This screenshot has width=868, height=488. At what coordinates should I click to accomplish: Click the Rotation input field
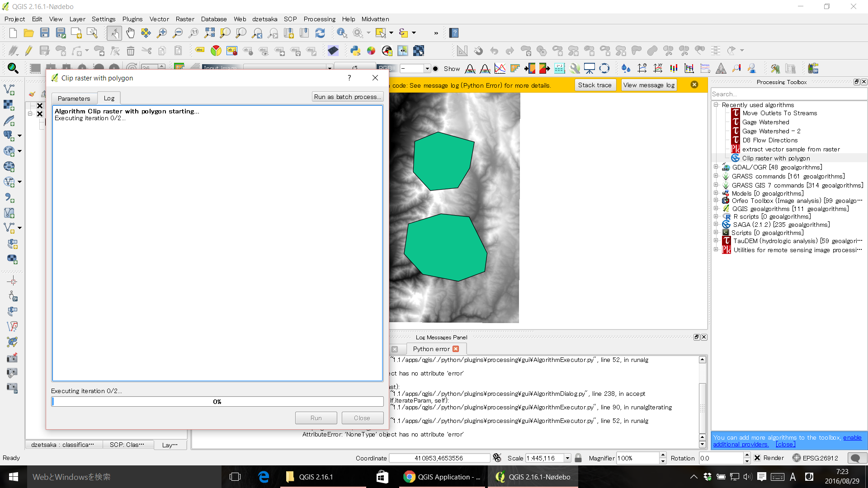pyautogui.click(x=721, y=458)
